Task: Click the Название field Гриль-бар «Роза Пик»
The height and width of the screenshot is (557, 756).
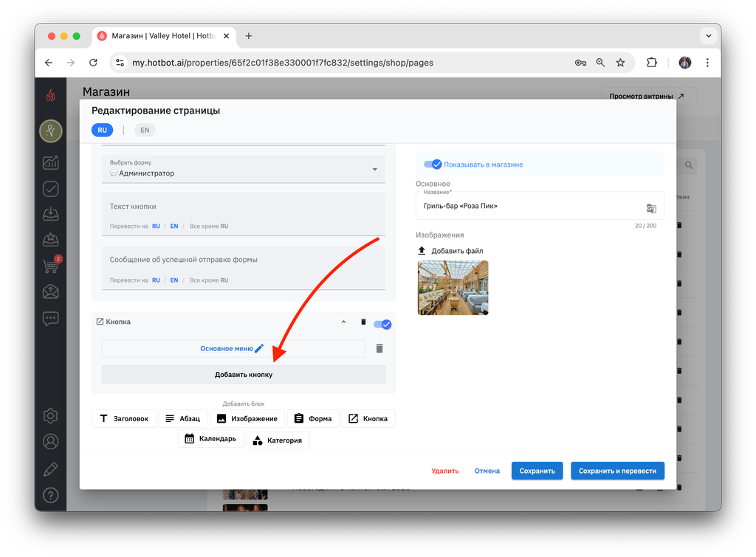Action: [x=540, y=206]
